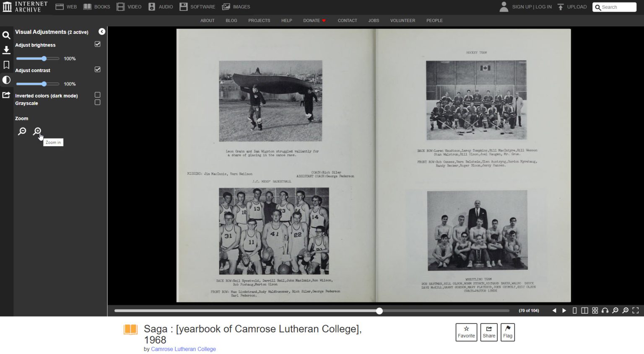Screen dimensions: 644x354
Task: Open the thumbnail grid view
Action: (595, 310)
